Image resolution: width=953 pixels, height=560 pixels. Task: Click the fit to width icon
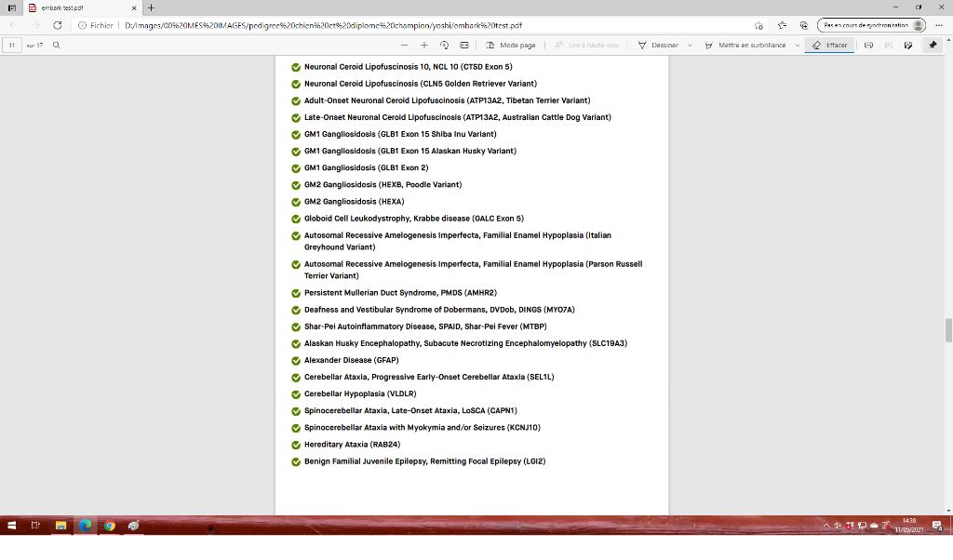click(463, 45)
